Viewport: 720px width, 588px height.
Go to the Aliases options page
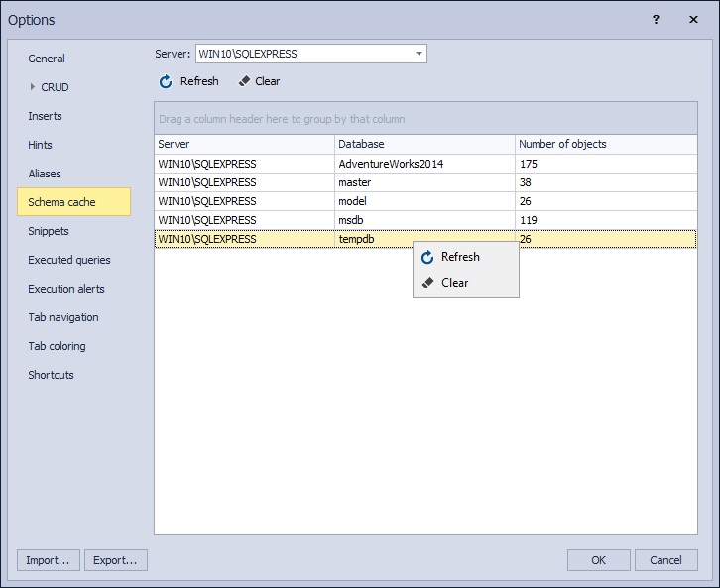click(45, 174)
